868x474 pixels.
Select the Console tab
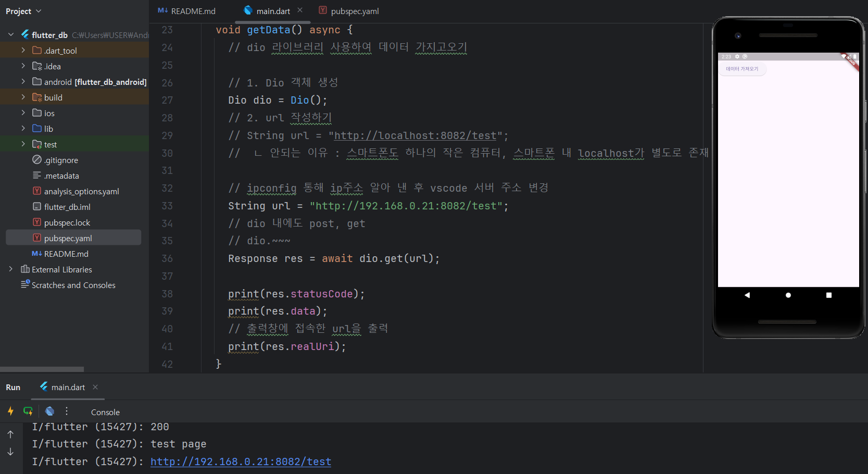tap(105, 412)
